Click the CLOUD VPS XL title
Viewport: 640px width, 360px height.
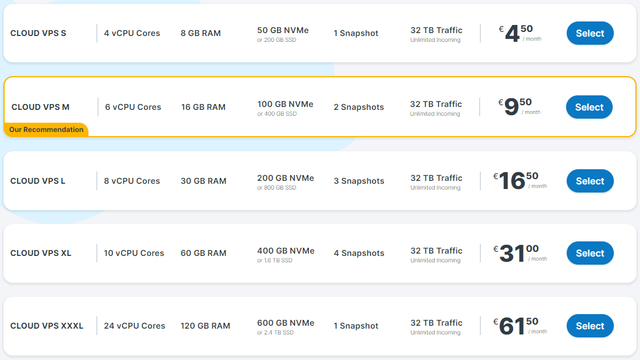click(x=40, y=253)
